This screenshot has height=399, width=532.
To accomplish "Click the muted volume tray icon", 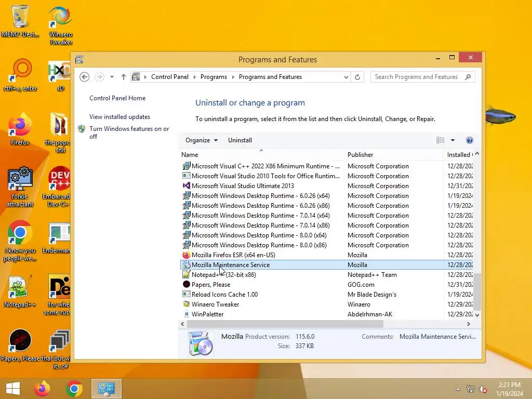I will 483,389.
